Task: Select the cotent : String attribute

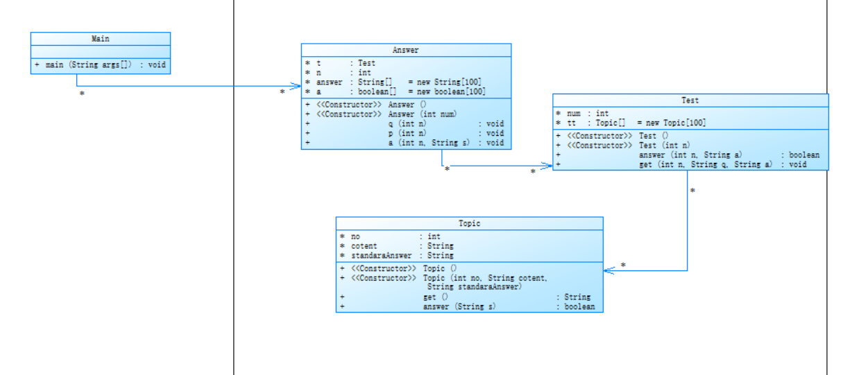Action: [470, 246]
